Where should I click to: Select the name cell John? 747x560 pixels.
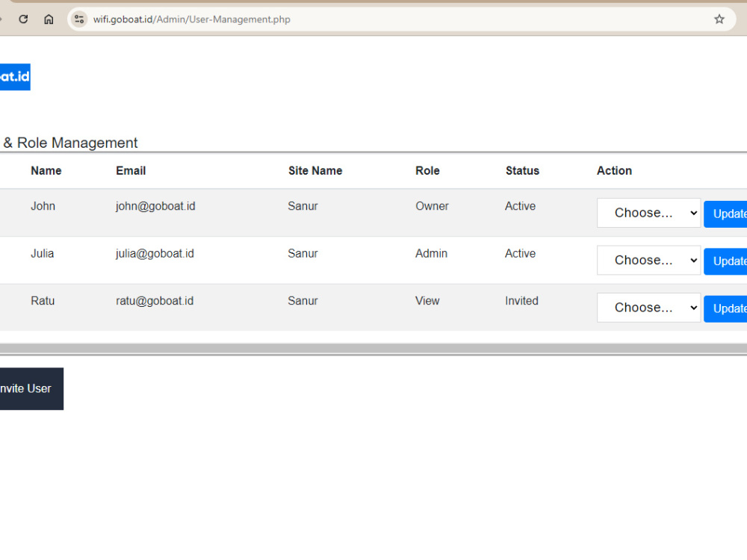pos(43,206)
